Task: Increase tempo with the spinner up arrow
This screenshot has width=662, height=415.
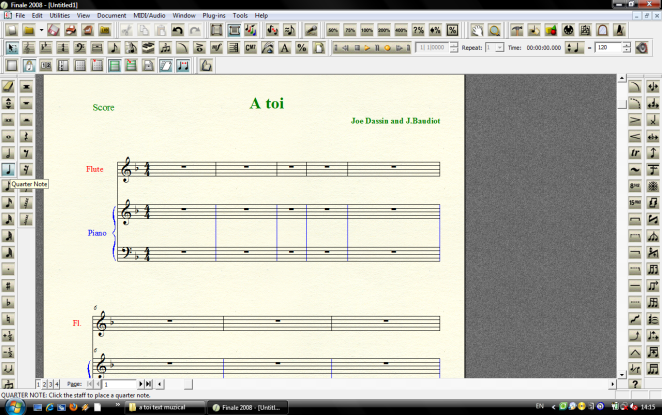Action: click(x=627, y=45)
